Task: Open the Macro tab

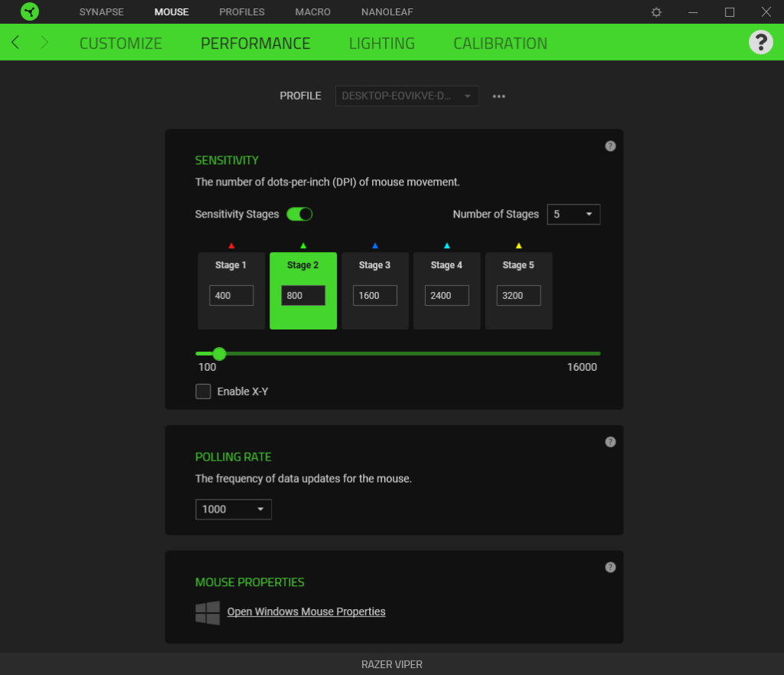Action: pyautogui.click(x=313, y=12)
